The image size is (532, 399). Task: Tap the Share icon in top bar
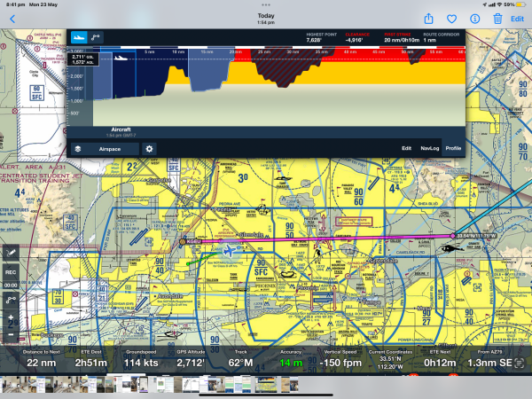(x=428, y=19)
